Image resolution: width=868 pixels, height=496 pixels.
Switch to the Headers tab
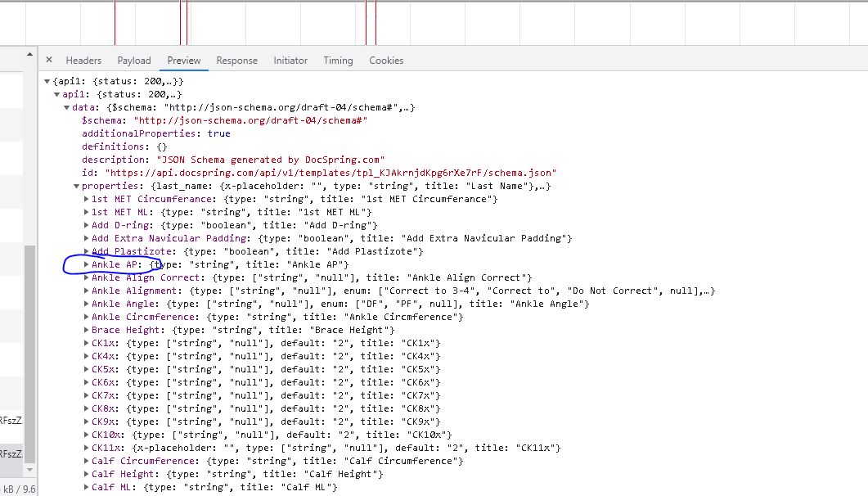(83, 60)
